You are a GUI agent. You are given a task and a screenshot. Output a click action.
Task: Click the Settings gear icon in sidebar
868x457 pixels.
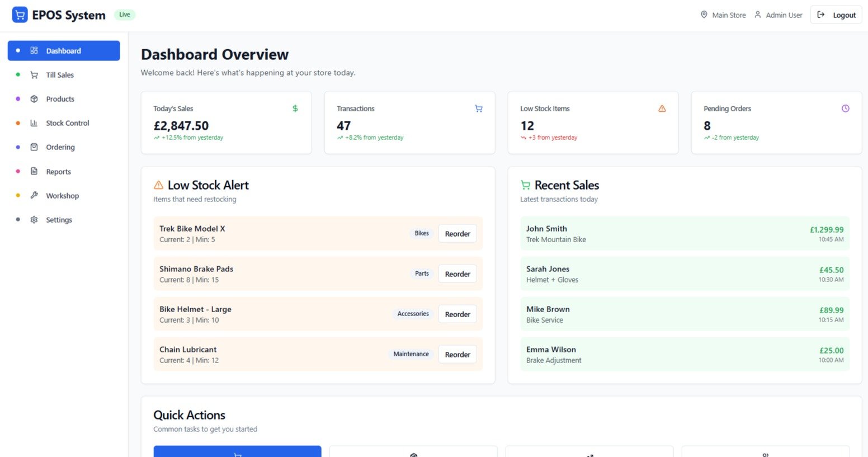coord(34,220)
